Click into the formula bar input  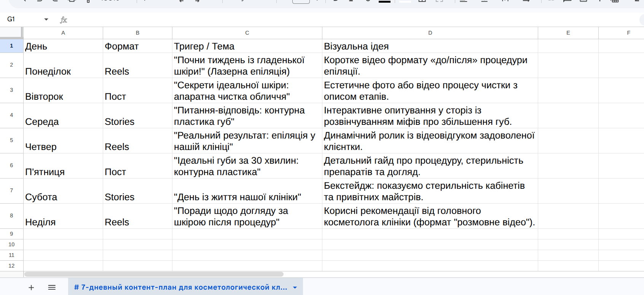[354, 19]
